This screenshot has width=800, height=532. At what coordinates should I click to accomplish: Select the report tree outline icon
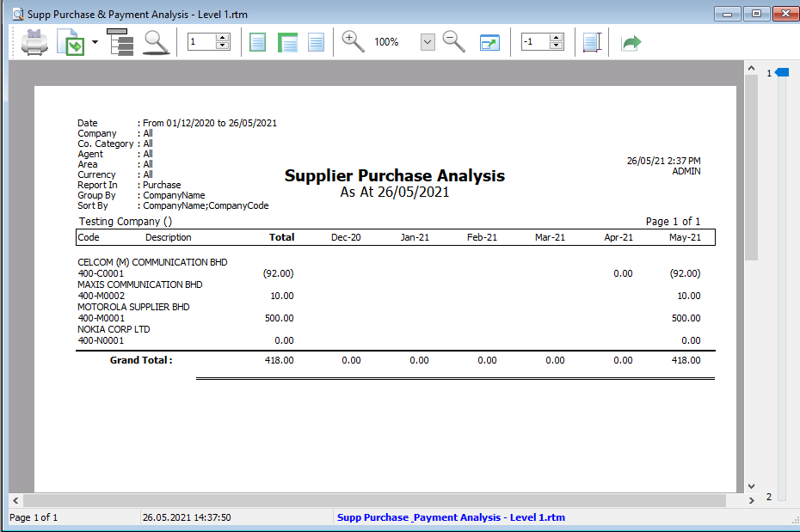(x=120, y=41)
